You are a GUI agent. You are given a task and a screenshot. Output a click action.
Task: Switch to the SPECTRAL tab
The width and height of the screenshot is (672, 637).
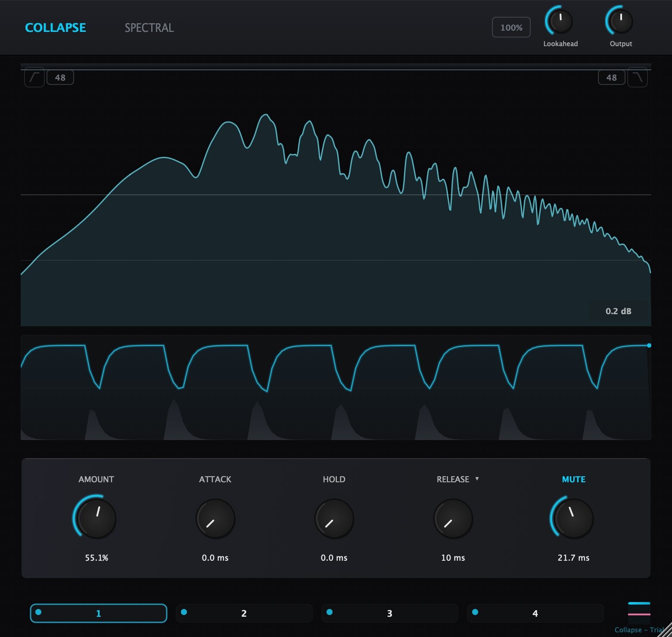(149, 27)
